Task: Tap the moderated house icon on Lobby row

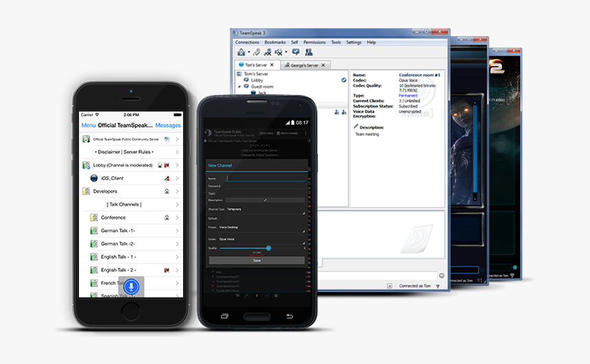Action: pos(160,165)
